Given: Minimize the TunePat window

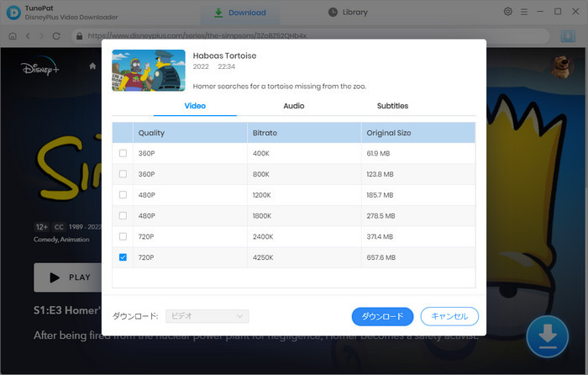Looking at the screenshot, I should coord(540,12).
